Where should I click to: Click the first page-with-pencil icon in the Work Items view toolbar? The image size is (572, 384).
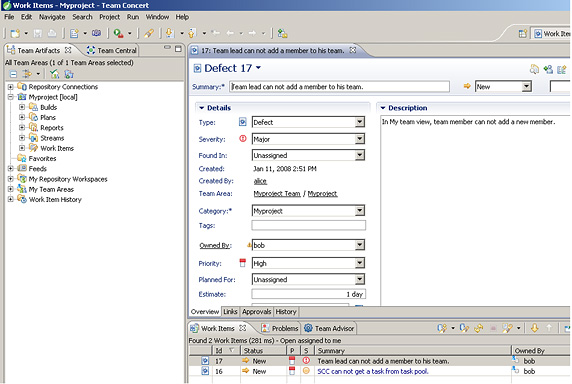[x=442, y=328]
